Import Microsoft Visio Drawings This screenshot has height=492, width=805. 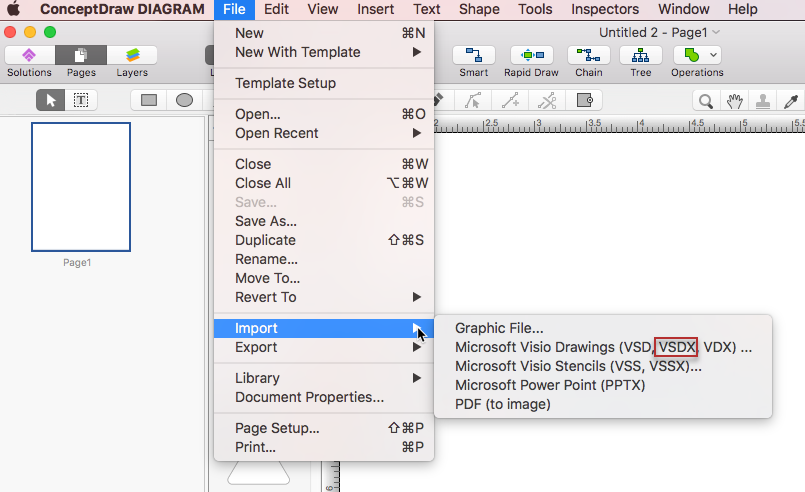click(x=603, y=347)
